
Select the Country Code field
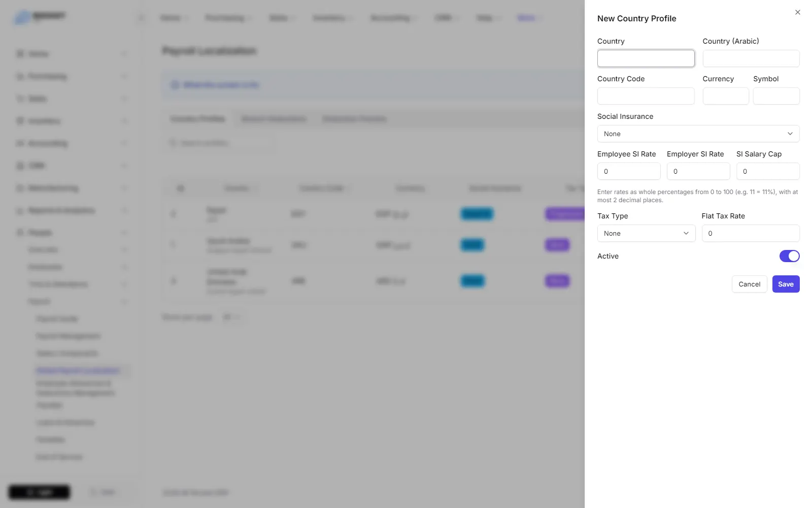click(x=646, y=96)
